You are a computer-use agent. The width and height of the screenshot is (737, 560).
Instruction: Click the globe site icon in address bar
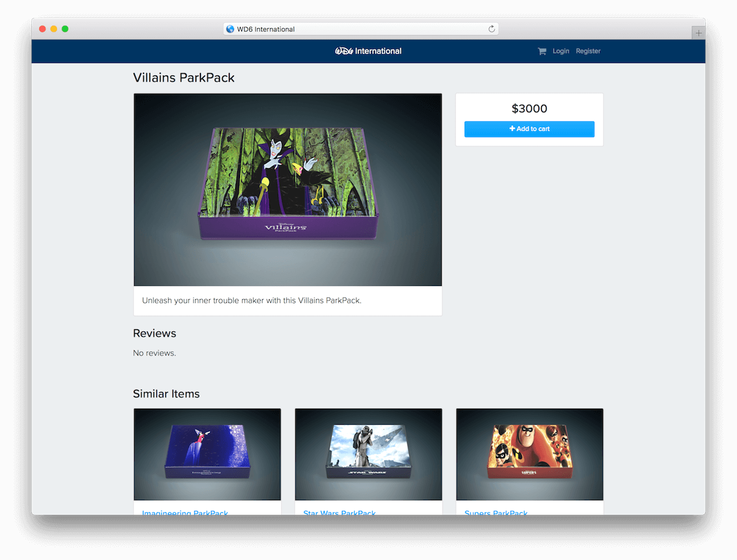click(x=230, y=29)
